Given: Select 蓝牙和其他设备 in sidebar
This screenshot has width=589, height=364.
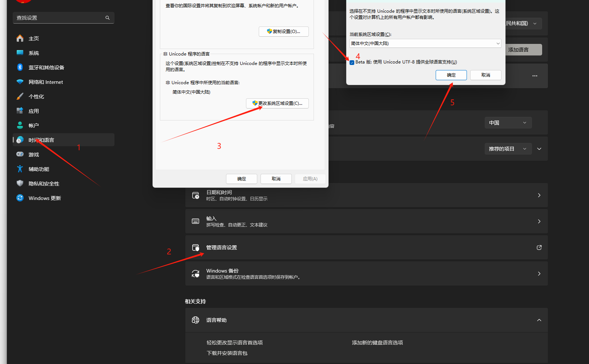Looking at the screenshot, I should (x=64, y=68).
